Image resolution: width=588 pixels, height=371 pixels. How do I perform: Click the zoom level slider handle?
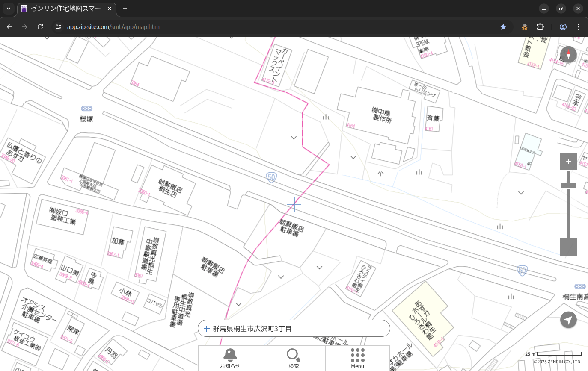pos(568,186)
